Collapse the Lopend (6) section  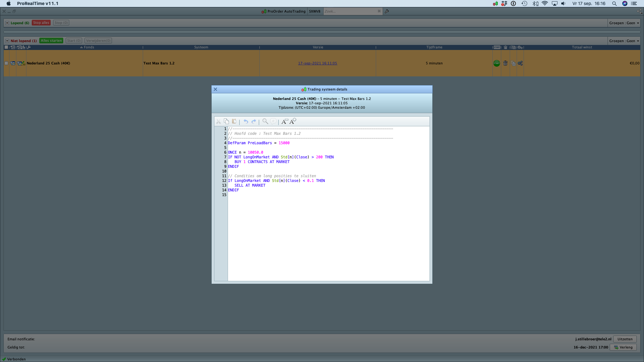click(x=7, y=23)
